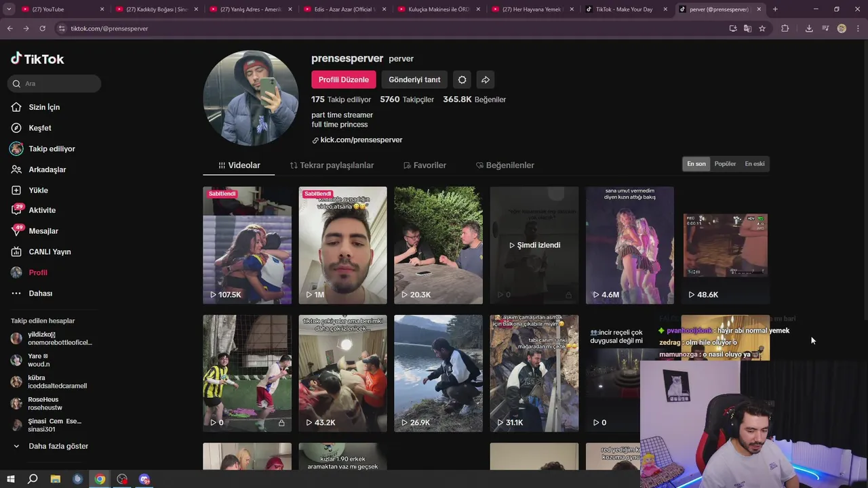Select the En eski sort option
868x488 pixels.
755,164
